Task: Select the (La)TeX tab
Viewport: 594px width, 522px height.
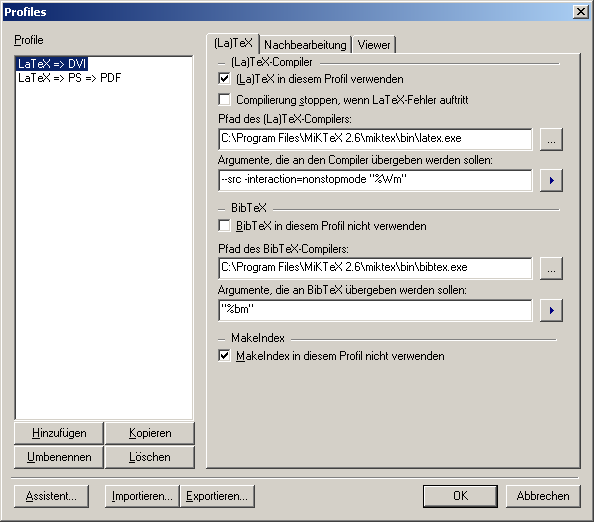Action: [x=233, y=43]
